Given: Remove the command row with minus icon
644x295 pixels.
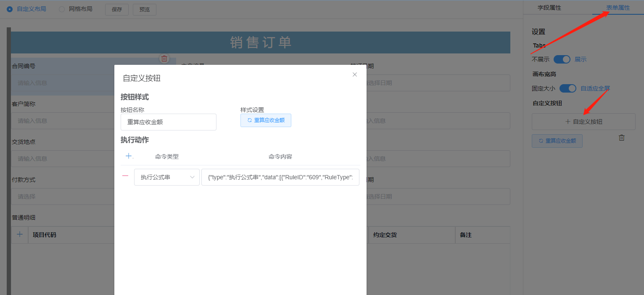Looking at the screenshot, I should 125,176.
